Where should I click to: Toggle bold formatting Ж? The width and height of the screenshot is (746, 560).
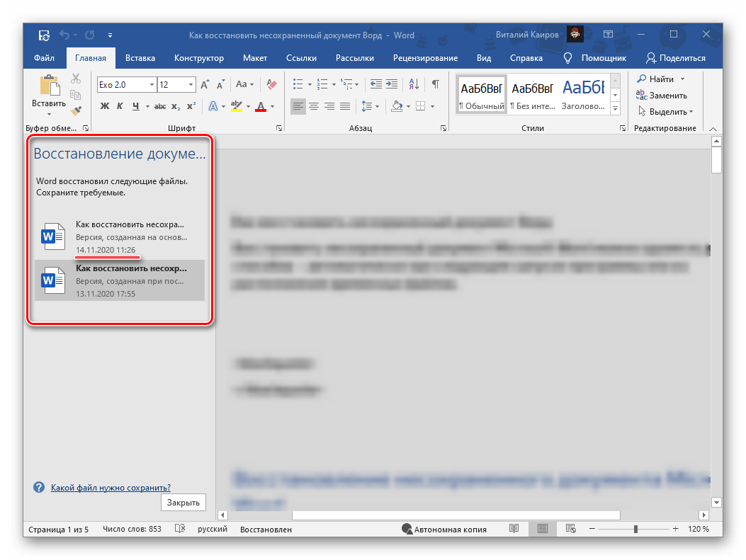pyautogui.click(x=105, y=106)
